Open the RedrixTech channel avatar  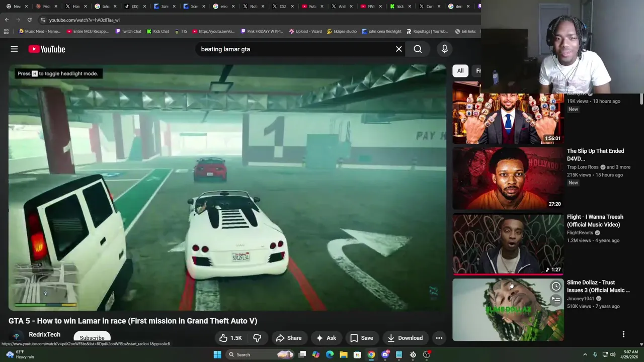(x=16, y=337)
